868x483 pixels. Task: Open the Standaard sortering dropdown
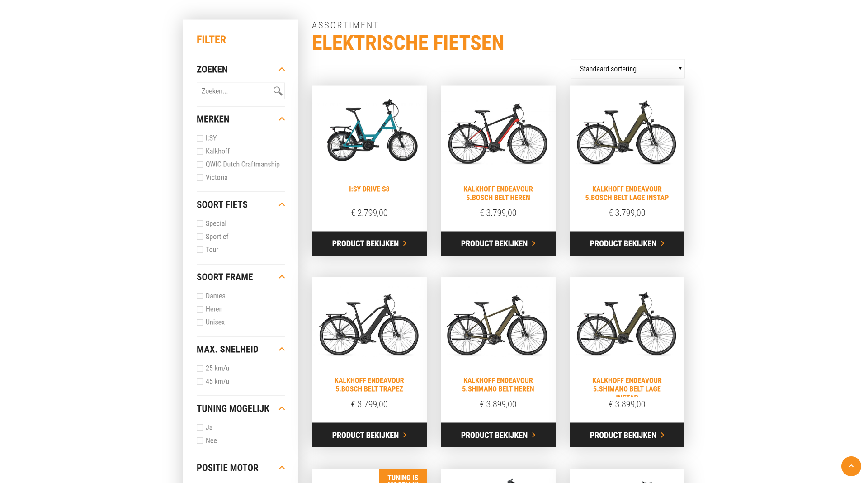tap(627, 69)
